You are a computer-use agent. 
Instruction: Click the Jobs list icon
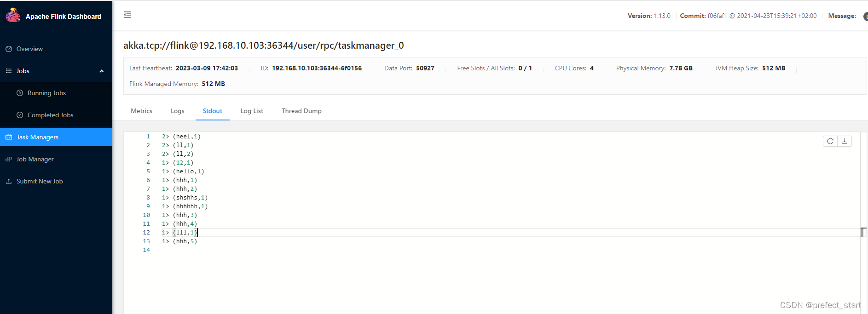pyautogui.click(x=9, y=71)
